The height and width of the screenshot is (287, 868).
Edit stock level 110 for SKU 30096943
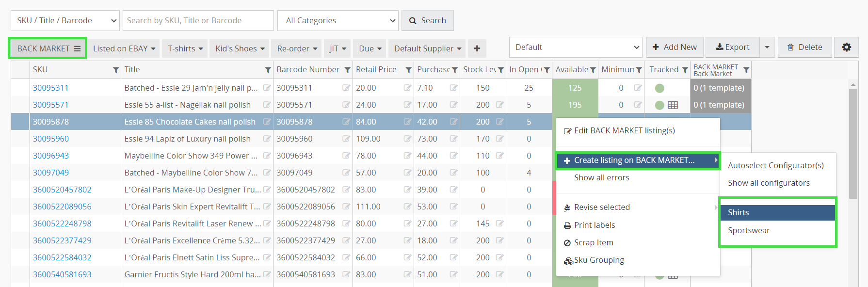(499, 156)
